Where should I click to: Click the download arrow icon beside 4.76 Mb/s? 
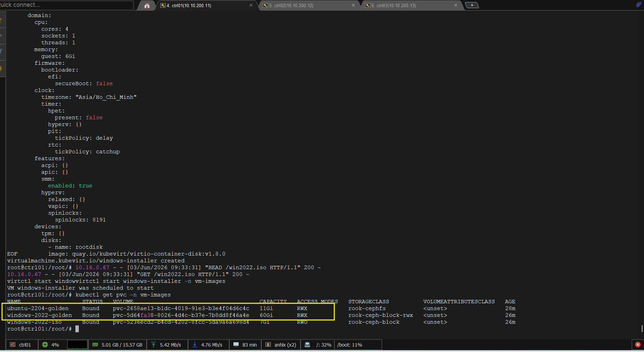195,345
